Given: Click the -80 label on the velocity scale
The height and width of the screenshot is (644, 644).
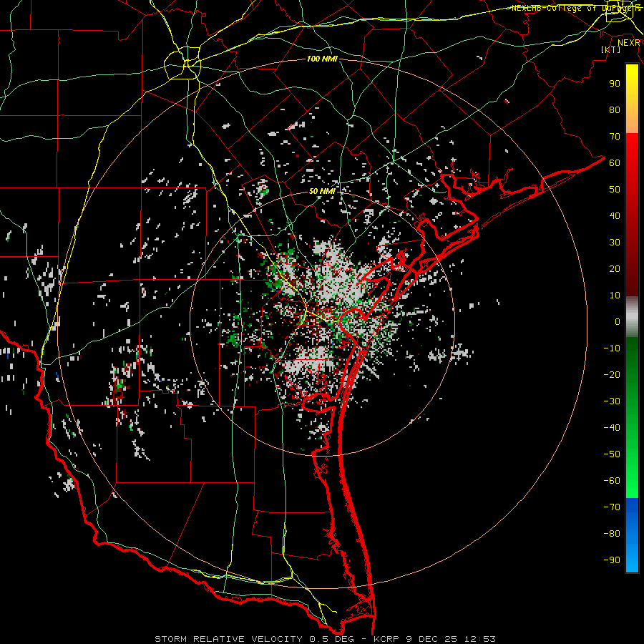Looking at the screenshot, I should [612, 534].
